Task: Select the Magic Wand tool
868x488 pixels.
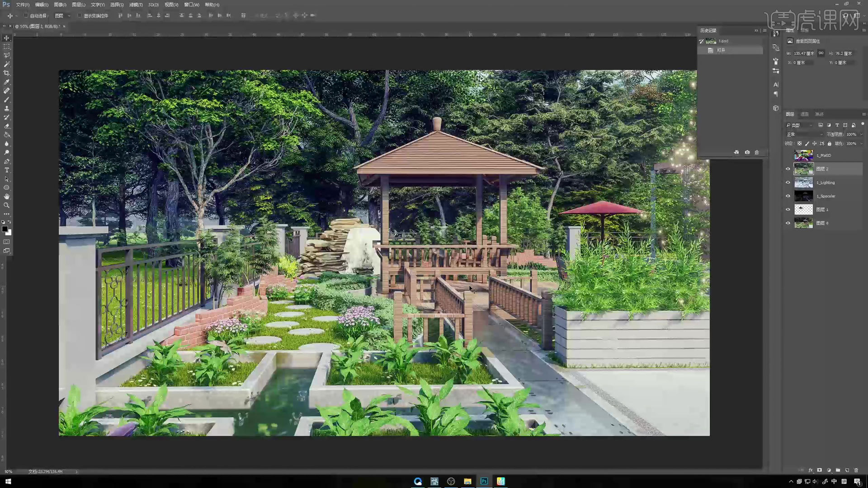Action: point(6,64)
